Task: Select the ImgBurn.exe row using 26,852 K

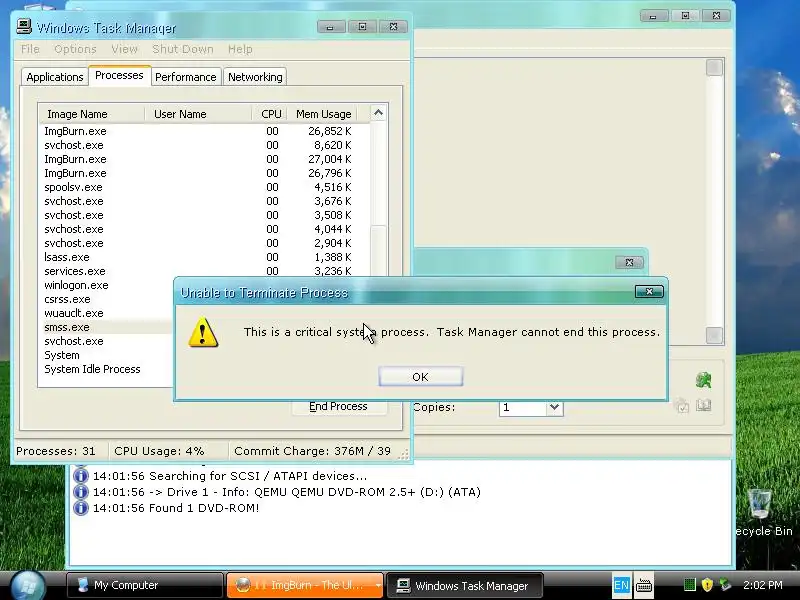Action: [205, 131]
